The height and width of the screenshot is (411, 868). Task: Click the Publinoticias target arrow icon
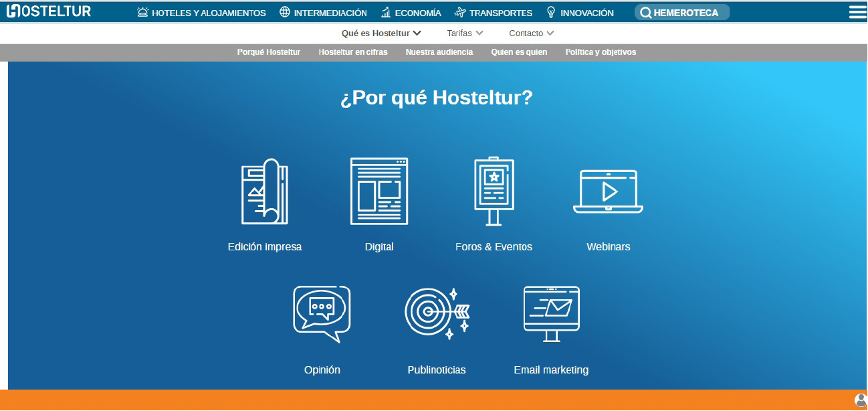pos(437,314)
